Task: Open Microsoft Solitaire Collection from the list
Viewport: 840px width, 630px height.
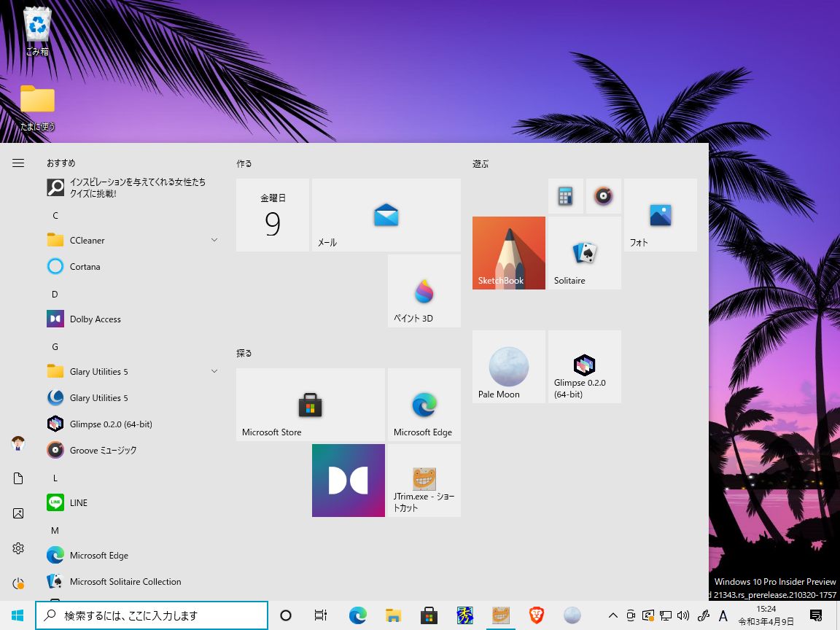Action: [x=125, y=581]
